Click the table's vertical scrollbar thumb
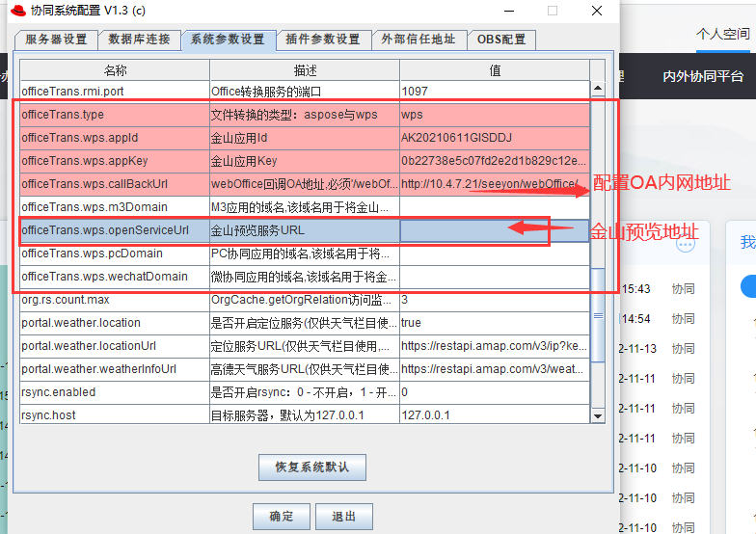Image resolution: width=756 pixels, height=534 pixels. [598, 315]
